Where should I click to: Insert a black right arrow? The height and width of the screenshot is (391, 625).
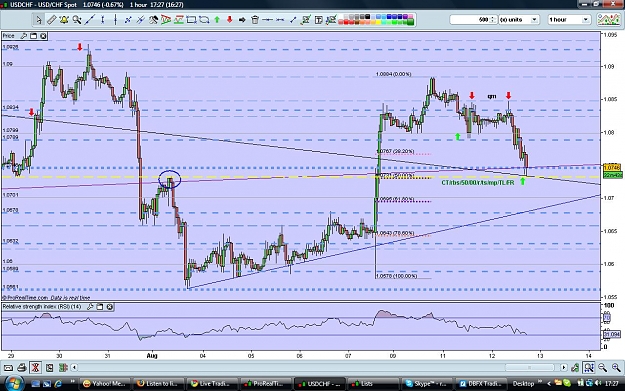pos(242,20)
